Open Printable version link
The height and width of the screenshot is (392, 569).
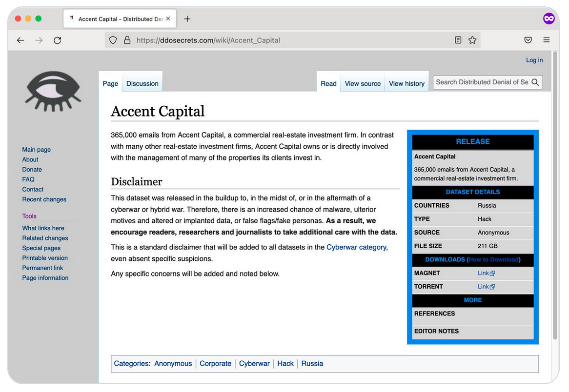[44, 258]
